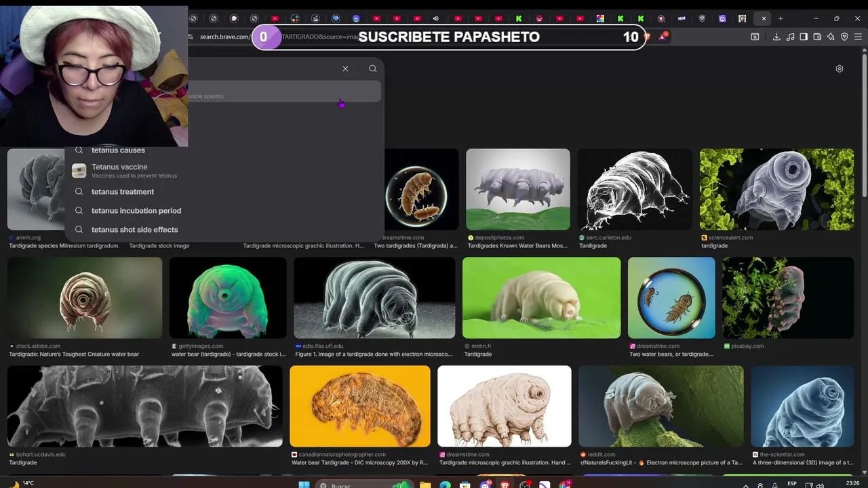This screenshot has height=488, width=868.
Task: Open tardigrade image on green hill from depositphotos
Action: [x=518, y=190]
